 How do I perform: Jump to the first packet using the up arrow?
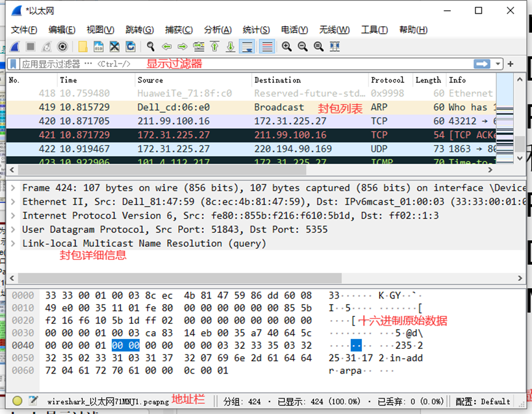point(214,47)
